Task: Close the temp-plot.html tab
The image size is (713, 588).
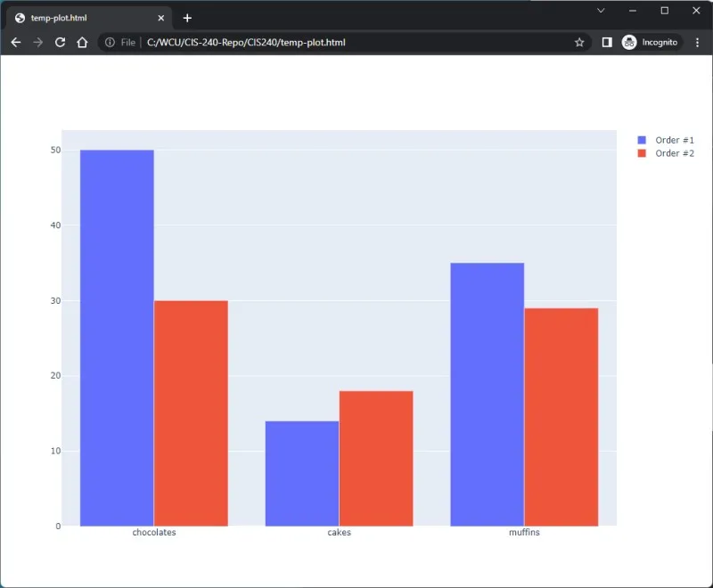Action: pos(161,18)
